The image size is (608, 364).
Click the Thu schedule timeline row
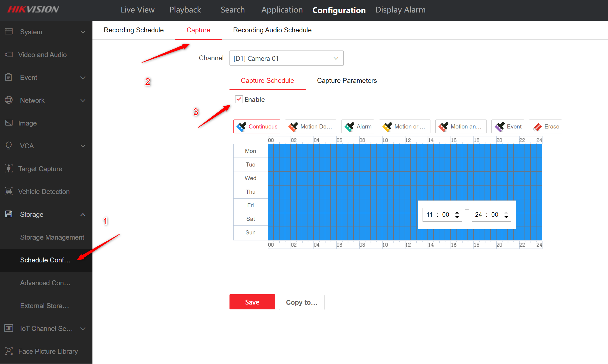click(x=405, y=192)
